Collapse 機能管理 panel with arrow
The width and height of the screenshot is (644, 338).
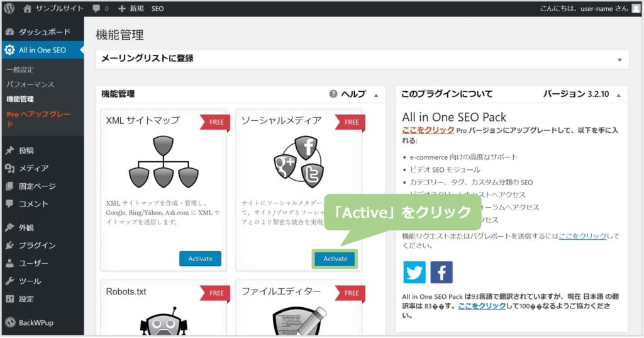(376, 96)
